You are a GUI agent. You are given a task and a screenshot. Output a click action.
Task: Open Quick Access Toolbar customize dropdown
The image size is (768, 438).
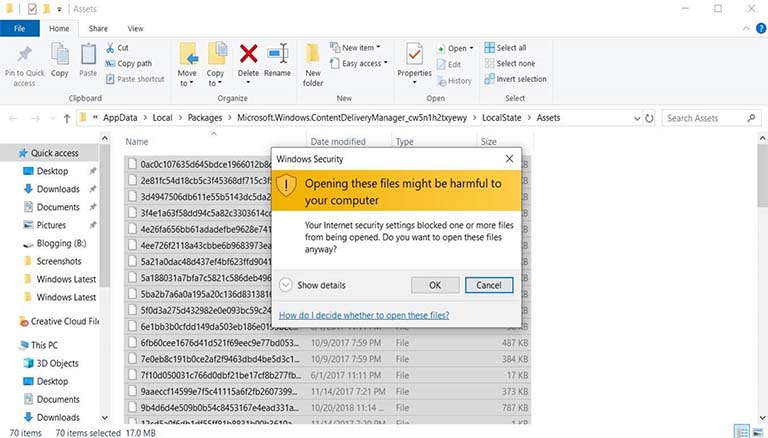coord(59,9)
